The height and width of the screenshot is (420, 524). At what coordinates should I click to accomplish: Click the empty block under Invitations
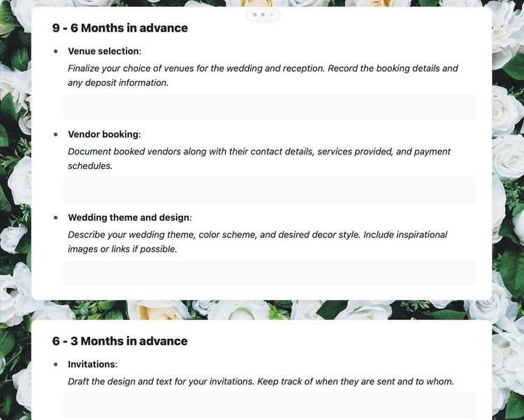(270, 405)
